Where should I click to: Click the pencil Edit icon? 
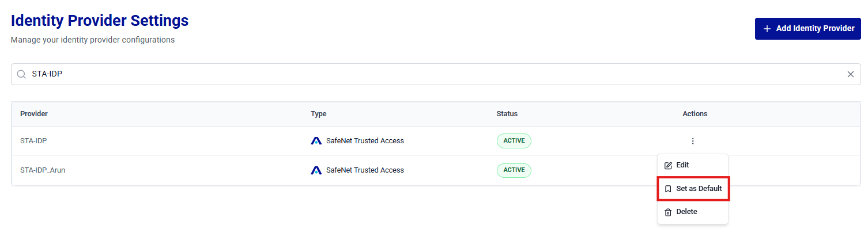tap(668, 165)
